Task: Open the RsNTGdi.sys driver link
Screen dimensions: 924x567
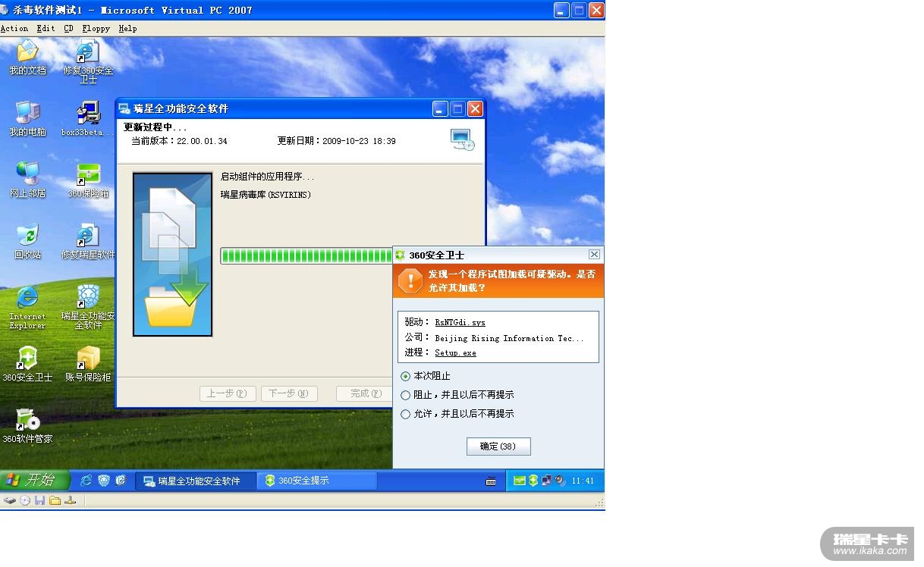Action: point(460,322)
